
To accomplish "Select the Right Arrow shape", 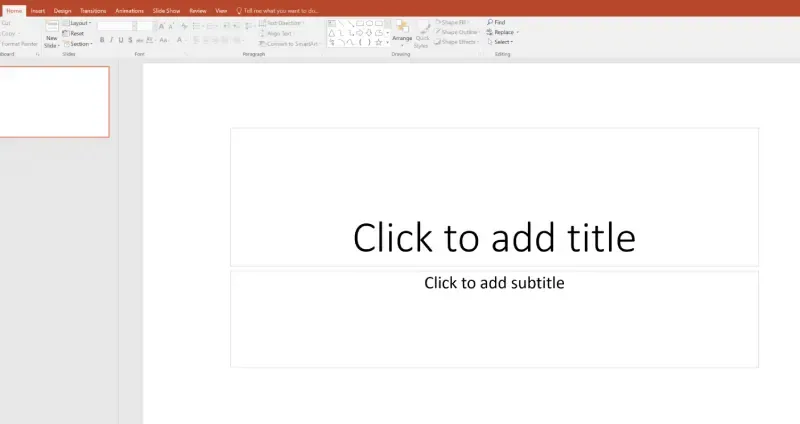I will [x=360, y=33].
